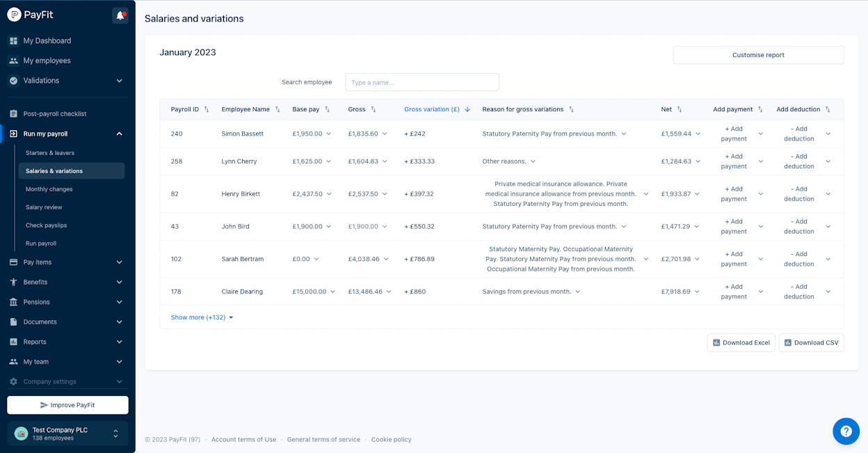The width and height of the screenshot is (868, 453).
Task: Expand the Benefits chevron
Action: [x=119, y=282]
